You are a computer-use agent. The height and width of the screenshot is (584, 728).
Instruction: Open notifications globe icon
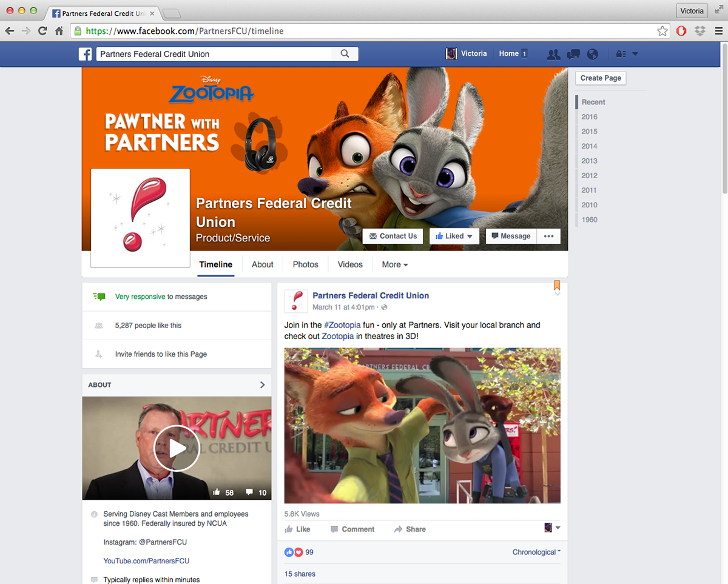(x=593, y=54)
